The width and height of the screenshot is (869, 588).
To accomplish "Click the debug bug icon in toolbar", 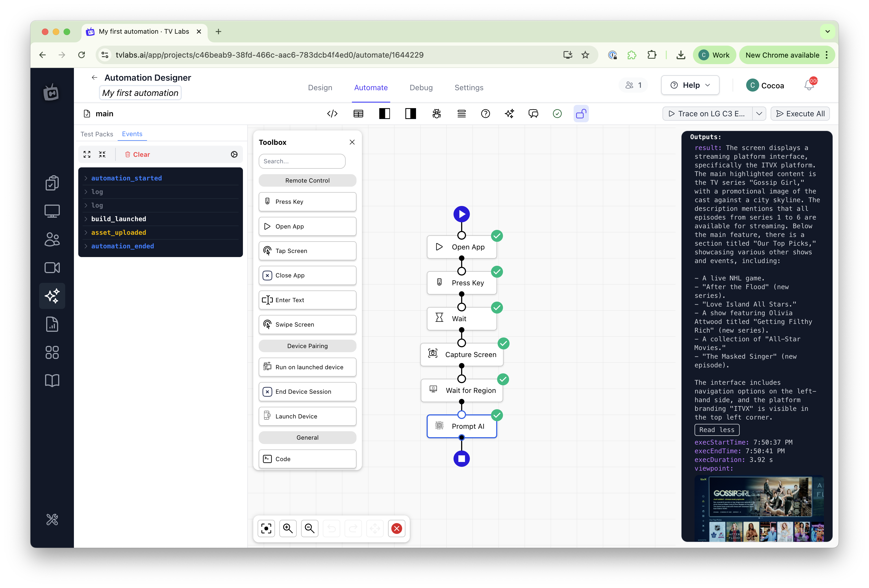I will pos(436,114).
